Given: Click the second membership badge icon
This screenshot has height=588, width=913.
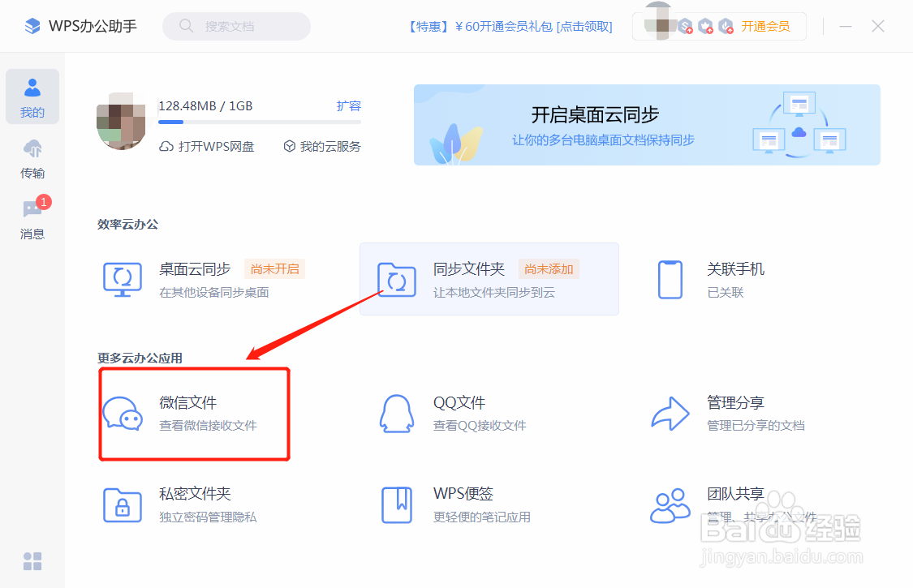Looking at the screenshot, I should click(x=706, y=26).
